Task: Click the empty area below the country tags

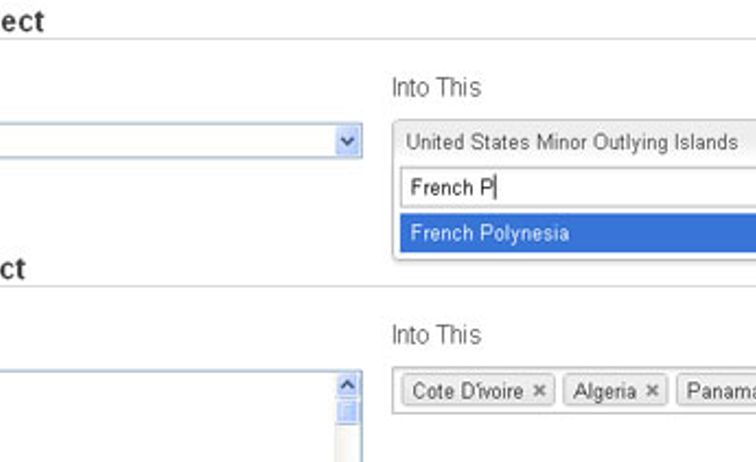Action: (574, 436)
